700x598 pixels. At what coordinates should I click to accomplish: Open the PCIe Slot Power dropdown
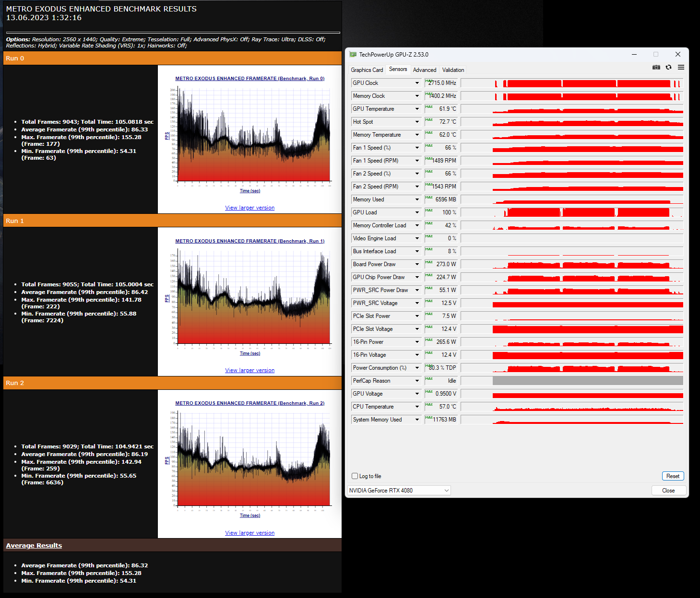(417, 316)
